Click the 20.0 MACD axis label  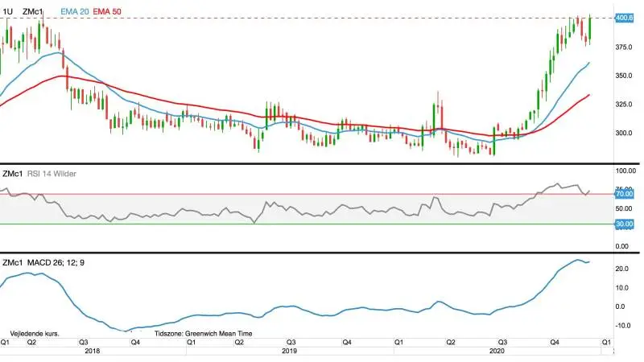pyautogui.click(x=621, y=269)
